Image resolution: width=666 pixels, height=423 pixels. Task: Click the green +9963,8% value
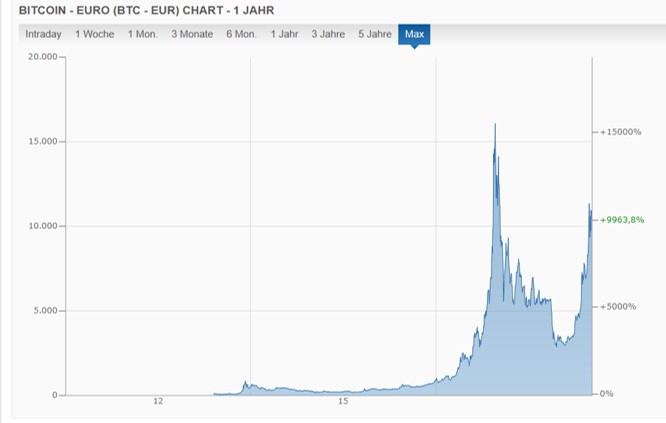click(622, 220)
